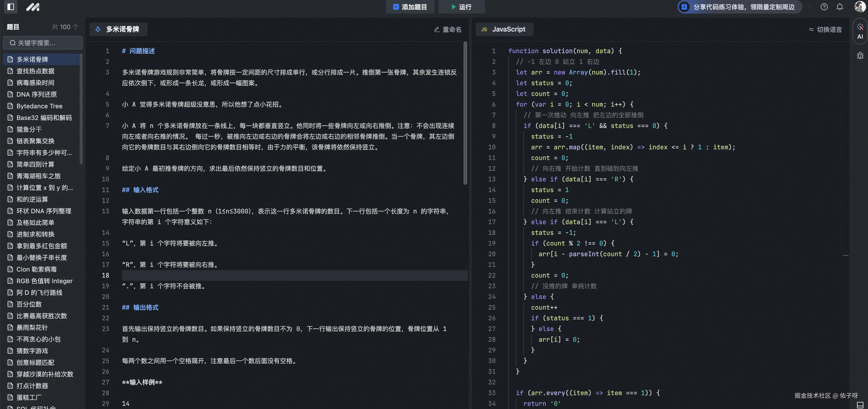Open the AI assistant panel

point(860,31)
